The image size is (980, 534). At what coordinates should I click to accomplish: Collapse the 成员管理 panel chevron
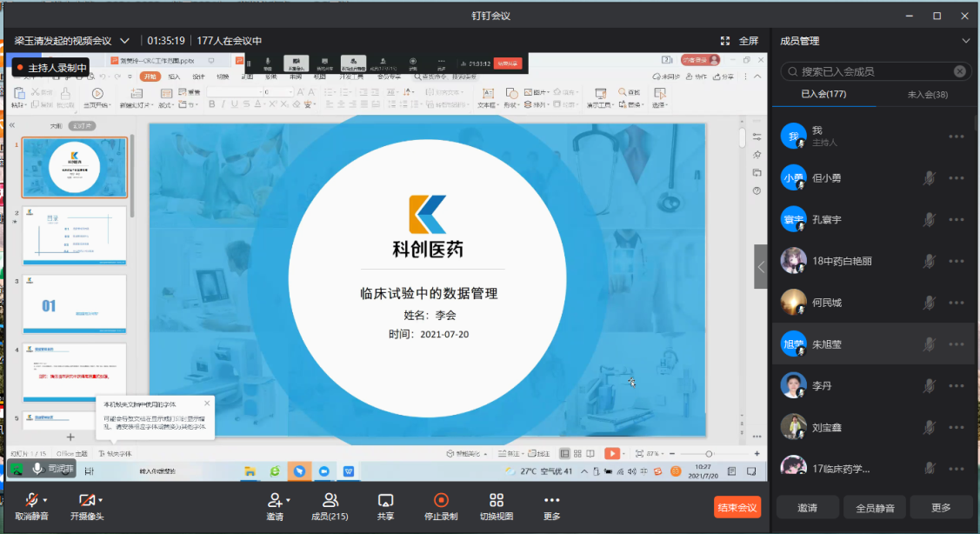point(965,41)
